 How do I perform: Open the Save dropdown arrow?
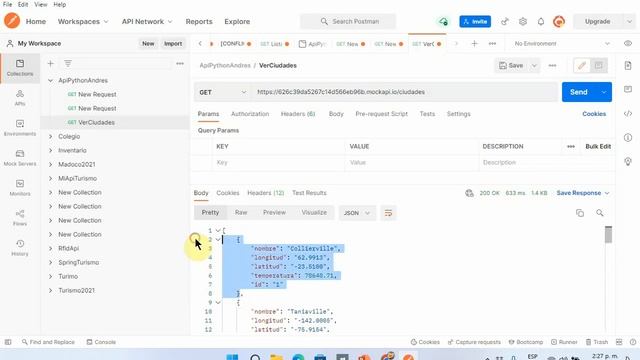pyautogui.click(x=534, y=65)
